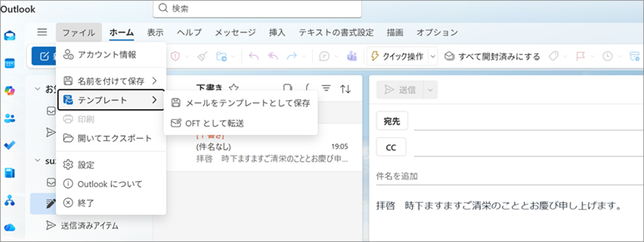The height and width of the screenshot is (242, 644).
Task: Open the Calendar icon in left sidebar
Action: [x=10, y=63]
